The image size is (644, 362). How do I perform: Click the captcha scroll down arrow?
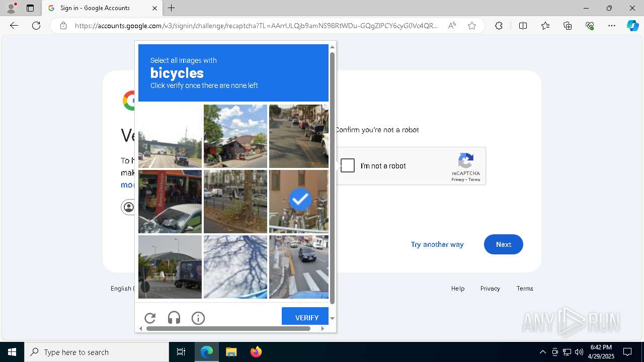332,318
